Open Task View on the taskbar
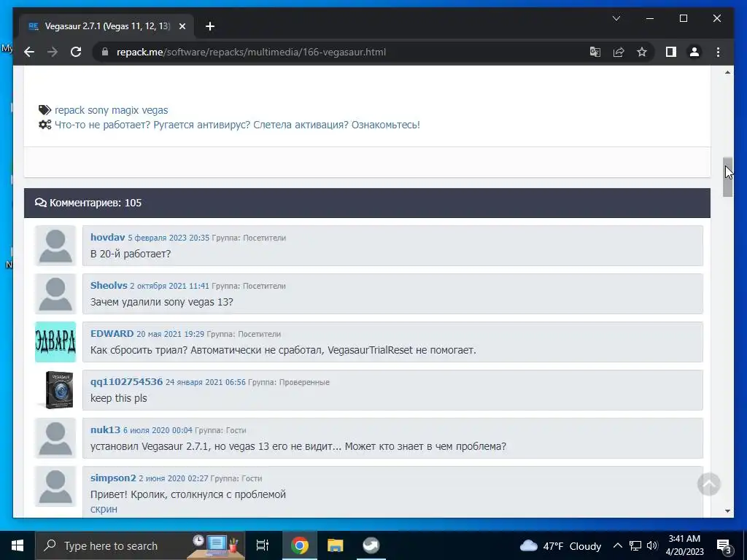747x560 pixels. point(263,545)
